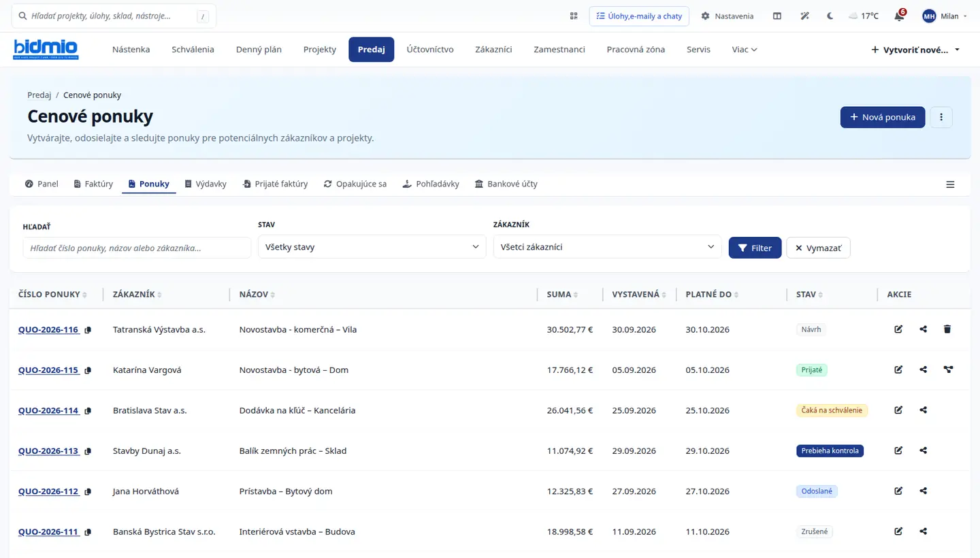Open the hamburger menu right of the tabs
980x558 pixels.
950,184
